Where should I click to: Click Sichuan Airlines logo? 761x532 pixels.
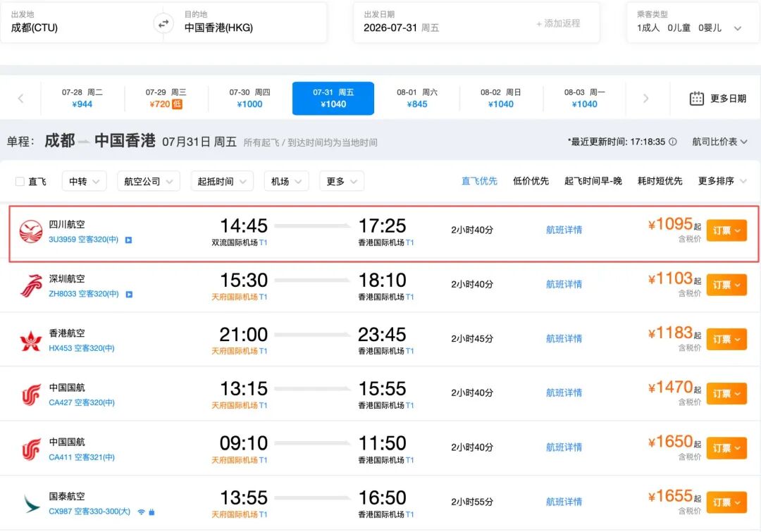[x=30, y=231]
